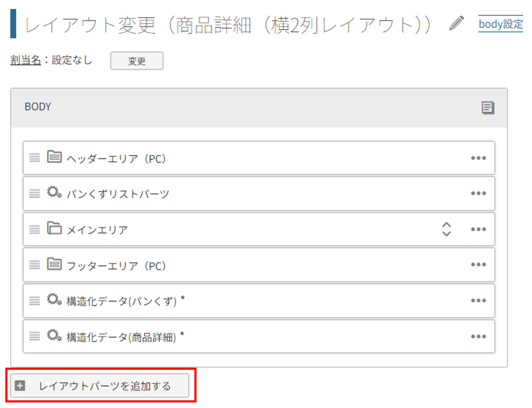This screenshot has height=408, width=532.
Task: Click drag handle of ヘッダーエリア（PC） row
Action: coord(34,158)
